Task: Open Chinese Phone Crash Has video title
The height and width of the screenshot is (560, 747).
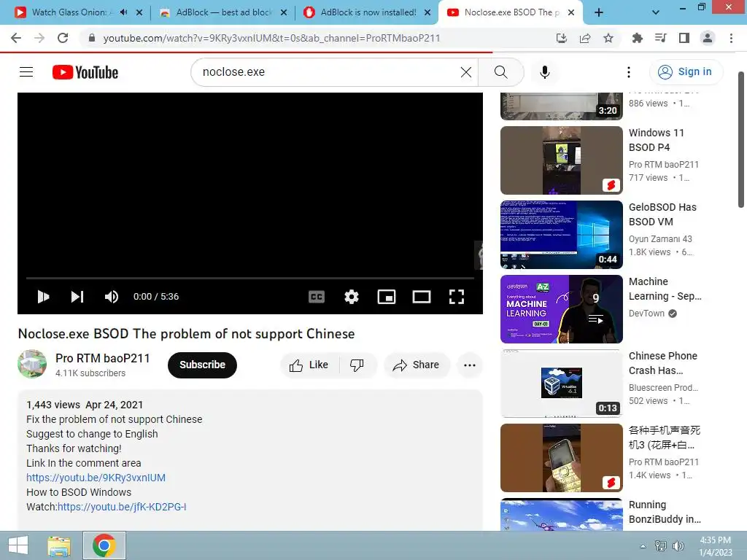Action: pos(662,363)
